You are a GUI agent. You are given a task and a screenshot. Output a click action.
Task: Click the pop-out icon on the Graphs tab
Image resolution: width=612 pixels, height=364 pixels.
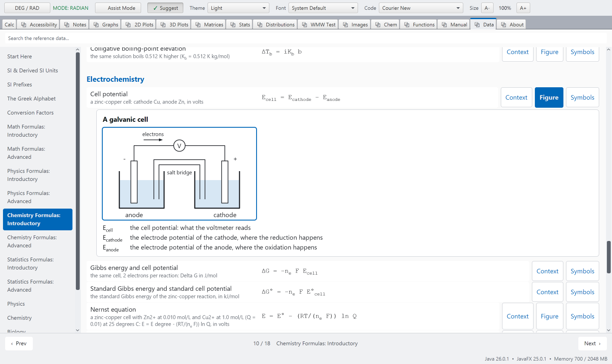pyautogui.click(x=96, y=25)
